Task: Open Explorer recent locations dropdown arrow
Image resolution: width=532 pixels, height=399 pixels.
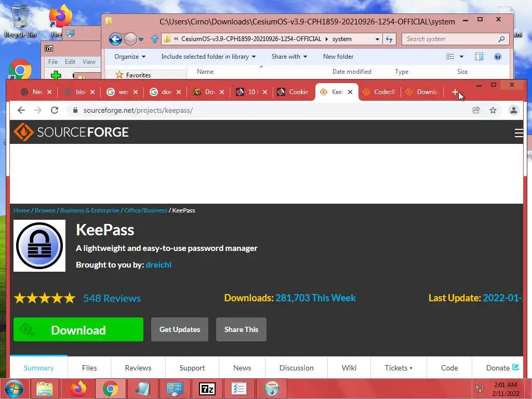Action: click(141, 39)
